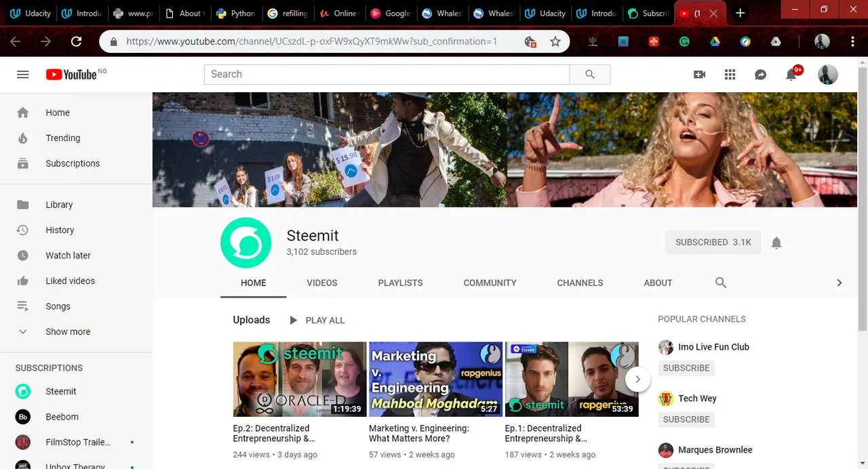Open History in the sidebar
Image resolution: width=868 pixels, height=469 pixels.
coord(76,230)
